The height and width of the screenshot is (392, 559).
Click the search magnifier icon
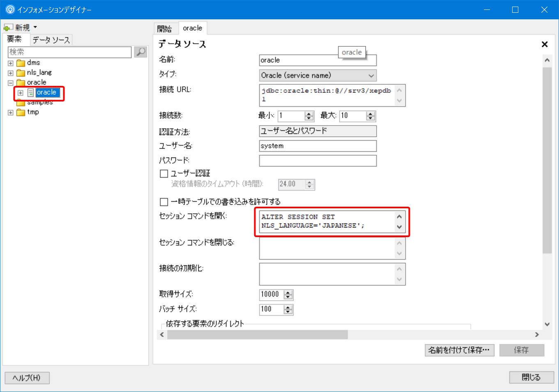tap(140, 52)
